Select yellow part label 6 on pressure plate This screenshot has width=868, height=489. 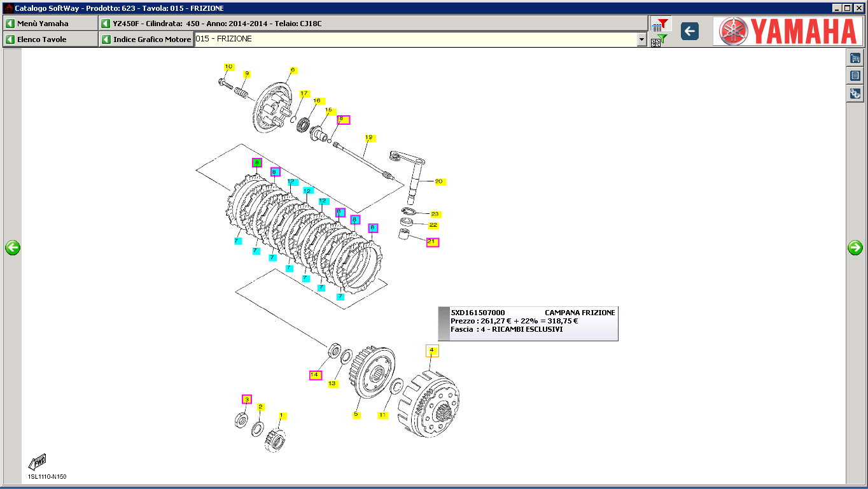click(x=293, y=70)
